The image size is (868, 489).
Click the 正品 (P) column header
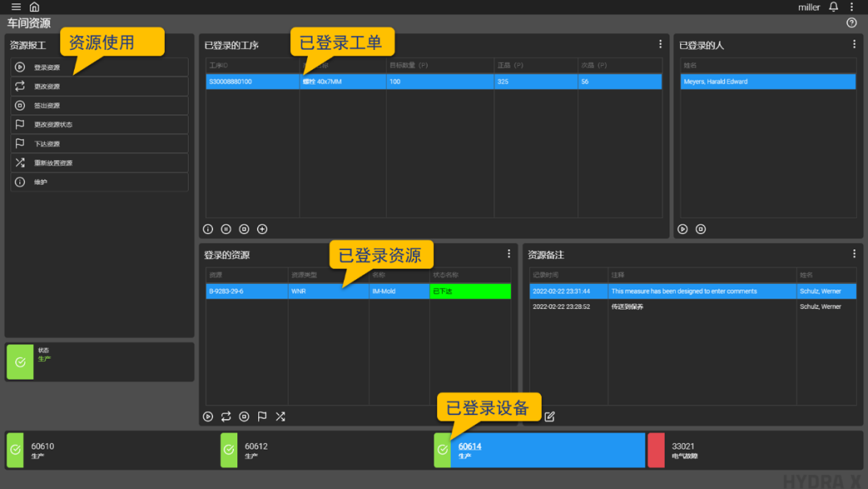(536, 65)
